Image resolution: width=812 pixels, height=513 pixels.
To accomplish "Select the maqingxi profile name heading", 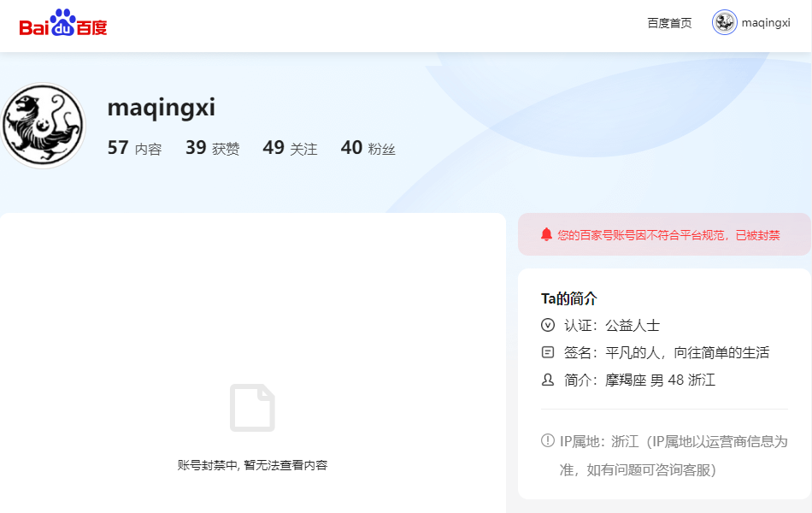I will tap(161, 108).
